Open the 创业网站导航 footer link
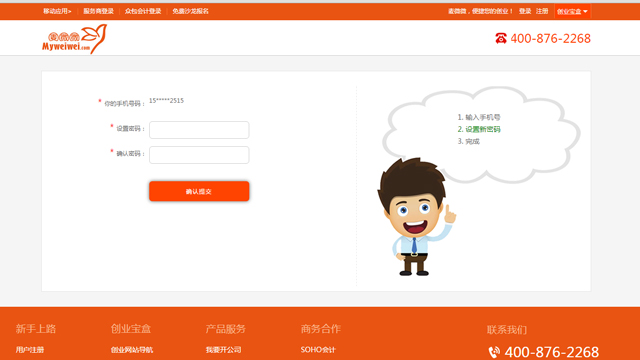640x360 pixels. click(x=132, y=350)
